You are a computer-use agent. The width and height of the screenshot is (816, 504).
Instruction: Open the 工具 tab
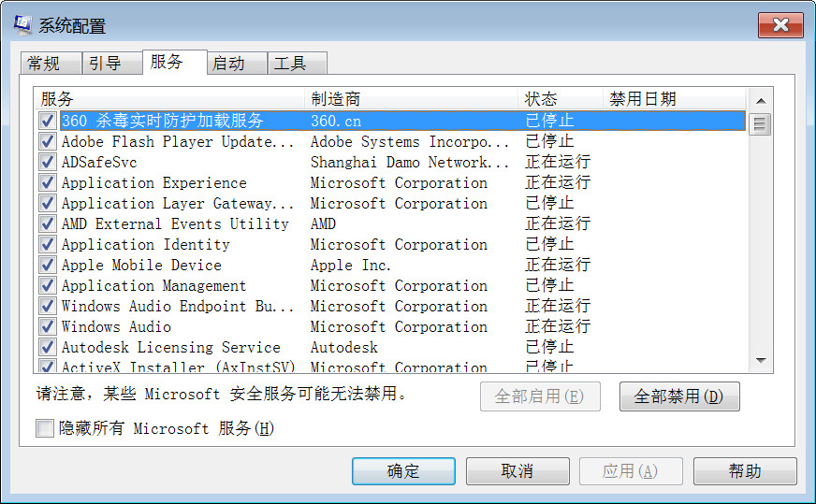[290, 64]
